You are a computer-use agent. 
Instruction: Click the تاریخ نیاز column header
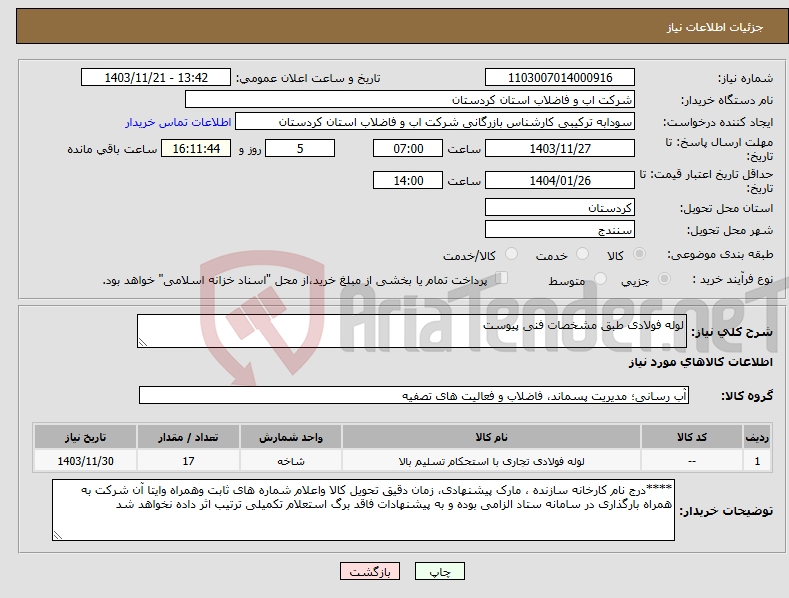tap(86, 437)
